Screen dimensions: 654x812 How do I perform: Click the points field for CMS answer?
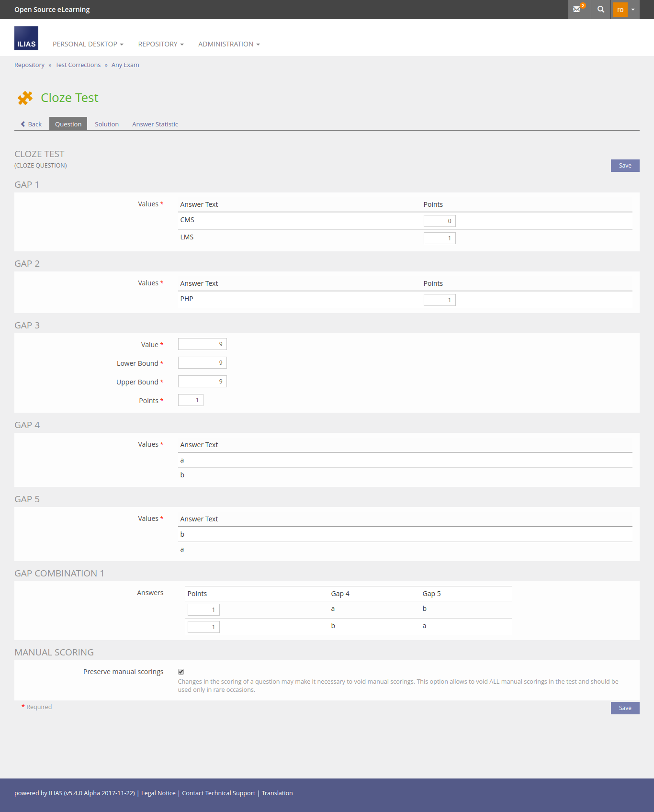(439, 221)
